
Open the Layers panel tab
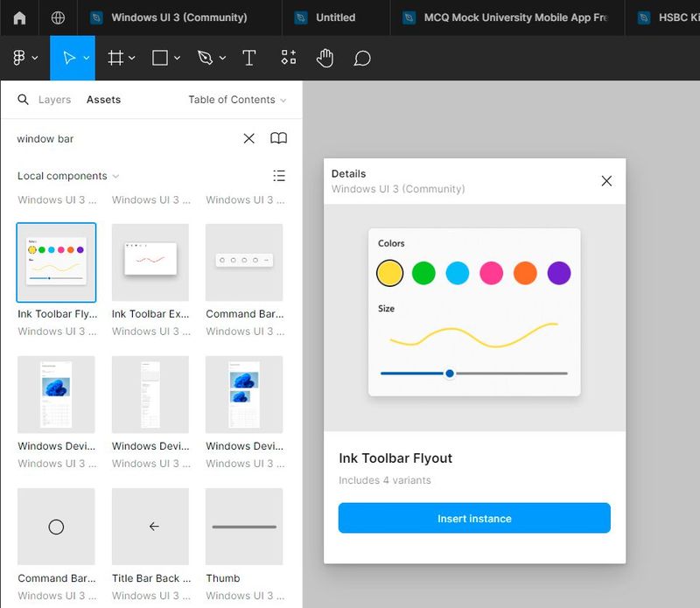[x=54, y=100]
